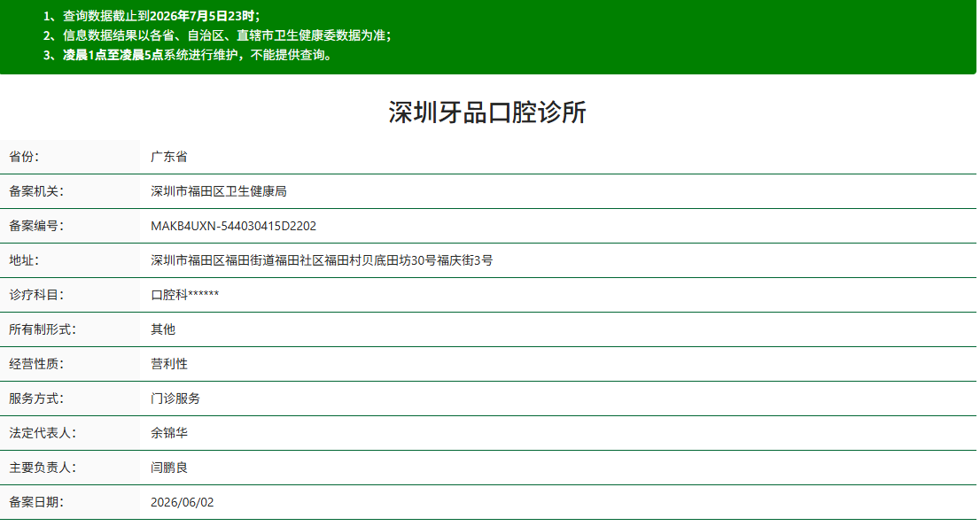This screenshot has height=526, width=980.
Task: Click the label 诊疗科目
Action: 36,295
